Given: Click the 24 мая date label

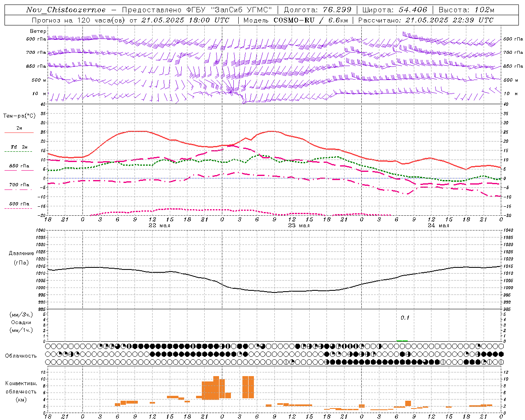Looking at the screenshot, I should click(x=438, y=226).
